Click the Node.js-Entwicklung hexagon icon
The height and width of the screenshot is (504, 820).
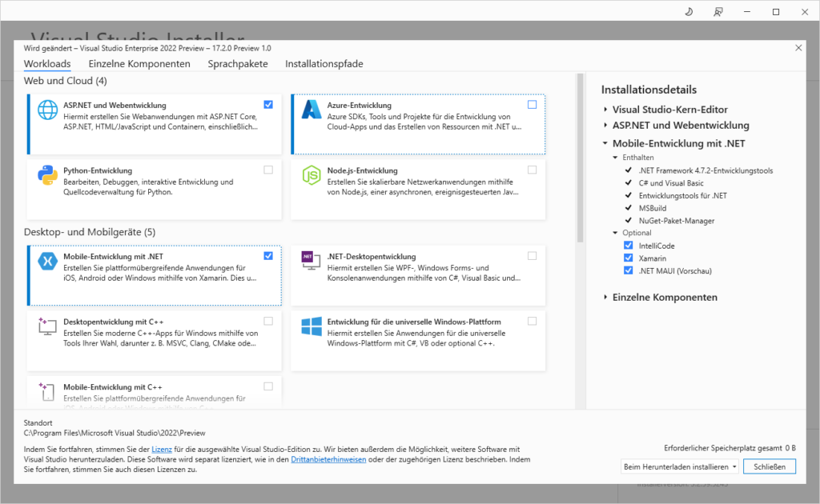tap(311, 175)
